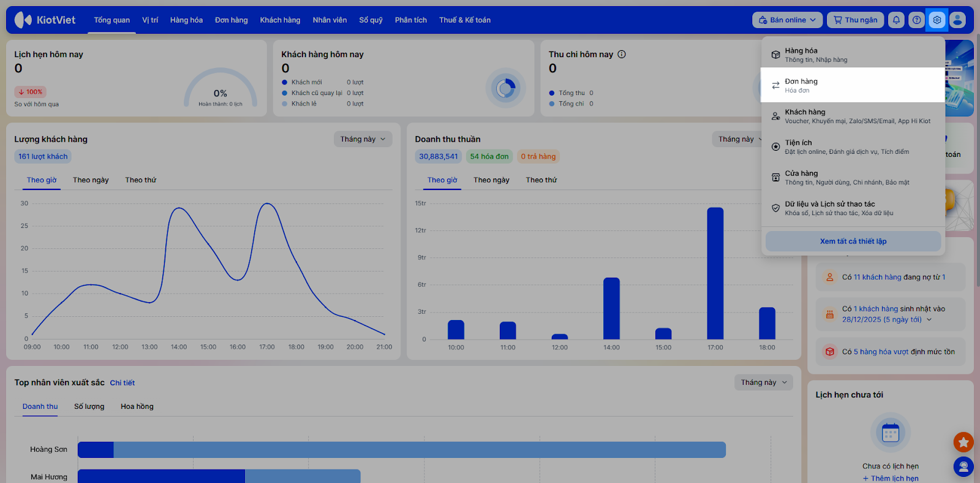Open Vị trí in the top navigation
The image size is (980, 483).
(x=150, y=20)
